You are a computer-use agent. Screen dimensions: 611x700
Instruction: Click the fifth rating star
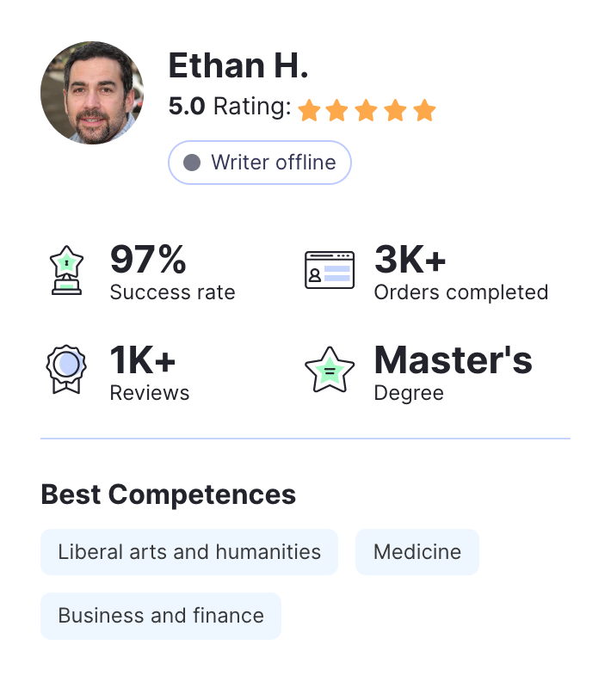tap(424, 110)
